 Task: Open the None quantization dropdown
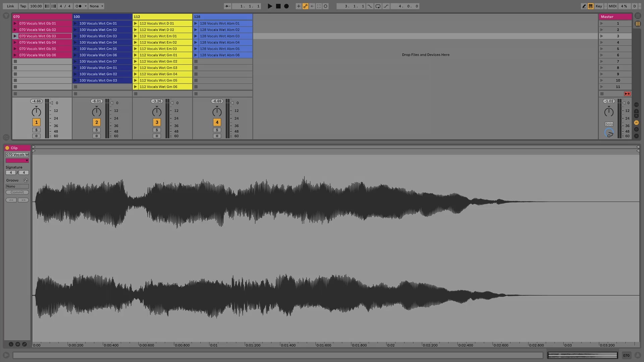coord(96,6)
